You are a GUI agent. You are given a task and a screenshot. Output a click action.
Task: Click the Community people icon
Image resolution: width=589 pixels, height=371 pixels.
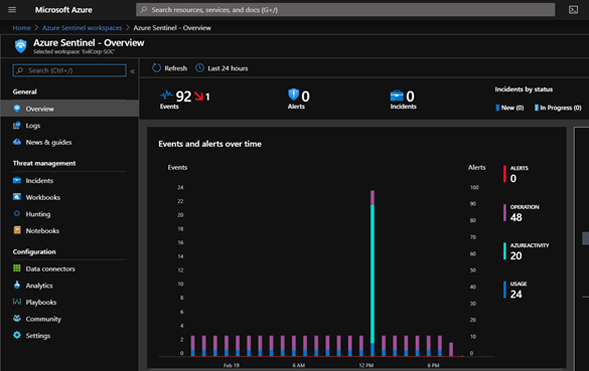17,318
